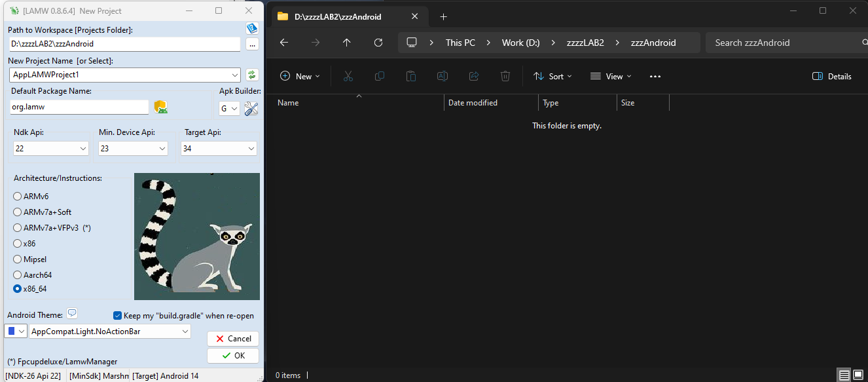868x382 pixels.
Task: Click the Android Theme speech bubble icon
Action: [x=72, y=313]
